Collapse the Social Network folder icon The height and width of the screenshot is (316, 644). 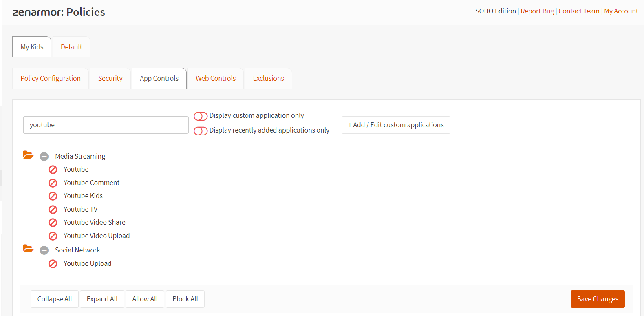point(28,249)
